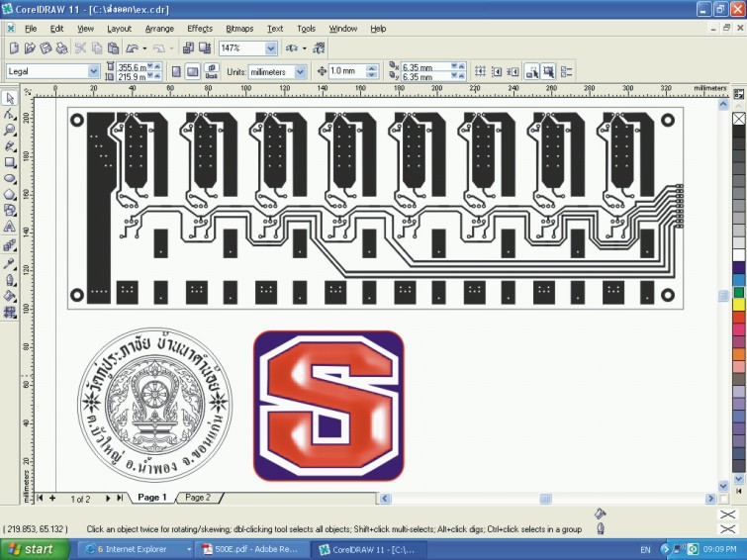Click the Save icon in toolbar
The width and height of the screenshot is (747, 560).
pos(46,48)
